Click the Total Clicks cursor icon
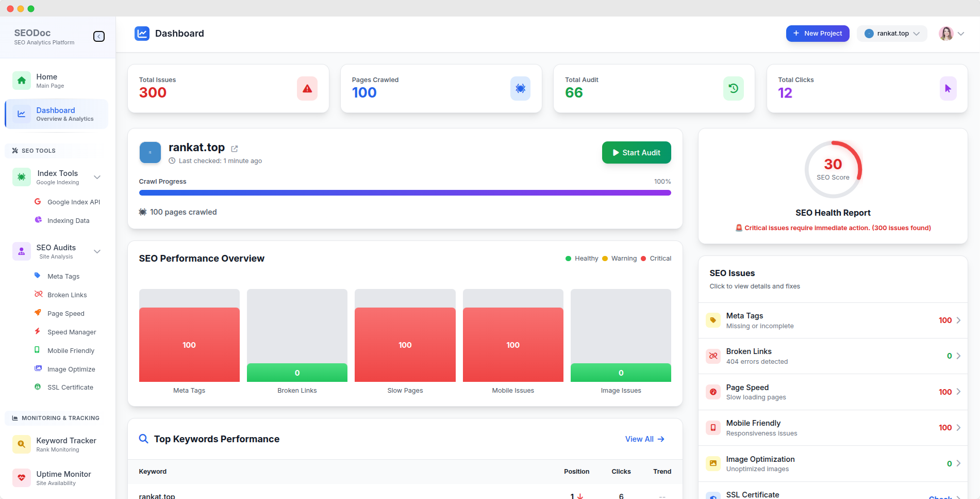The height and width of the screenshot is (499, 980). coord(948,89)
